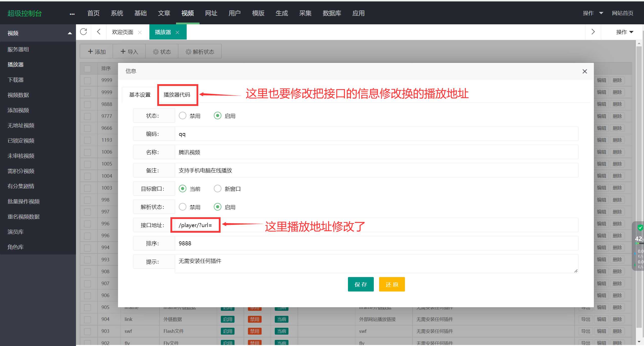This screenshot has height=346, width=644.
Task: Click the 禁用 badge in link row
Action: coord(255,319)
